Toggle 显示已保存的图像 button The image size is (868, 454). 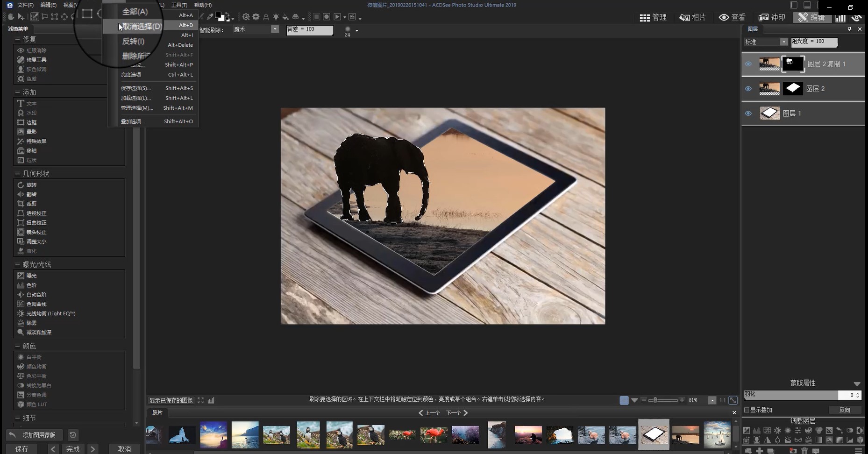(171, 400)
